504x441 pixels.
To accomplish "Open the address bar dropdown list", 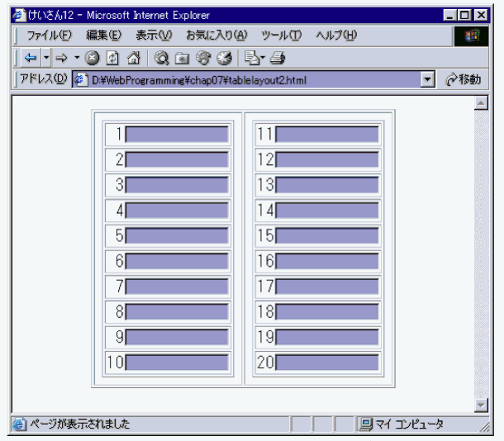I will point(427,80).
